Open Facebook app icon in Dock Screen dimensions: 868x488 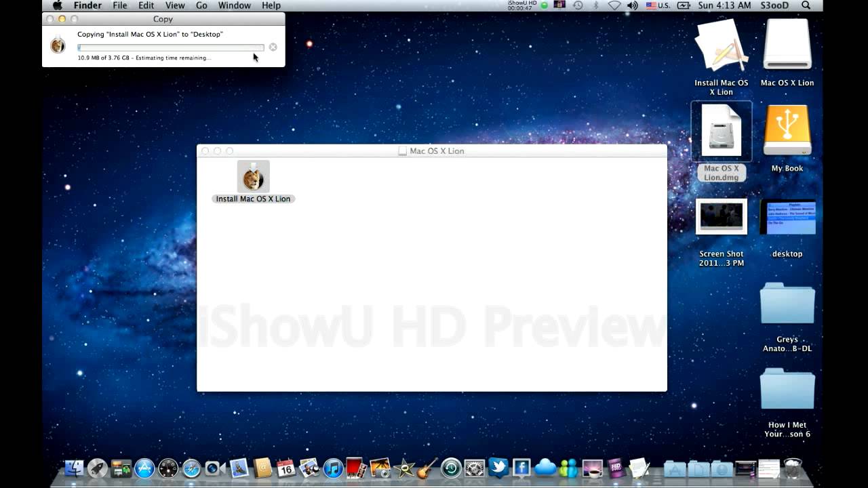[x=521, y=468]
